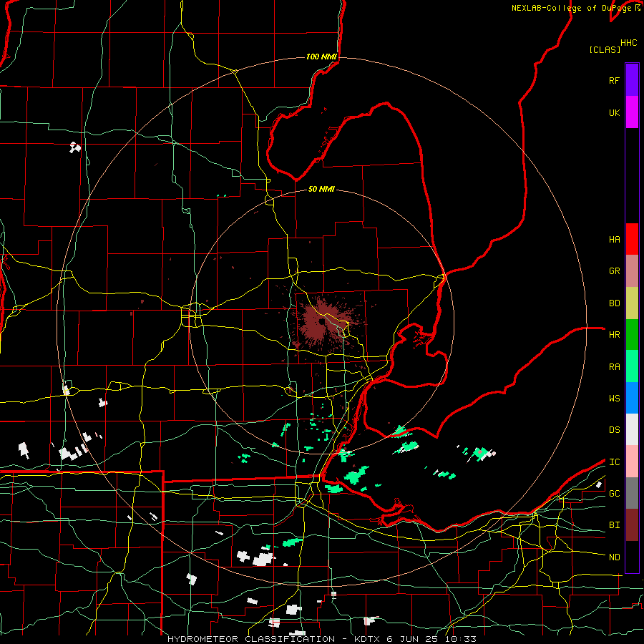Image resolution: width=644 pixels, height=644 pixels.
Task: Click the WS blue legend swatch
Action: (632, 398)
